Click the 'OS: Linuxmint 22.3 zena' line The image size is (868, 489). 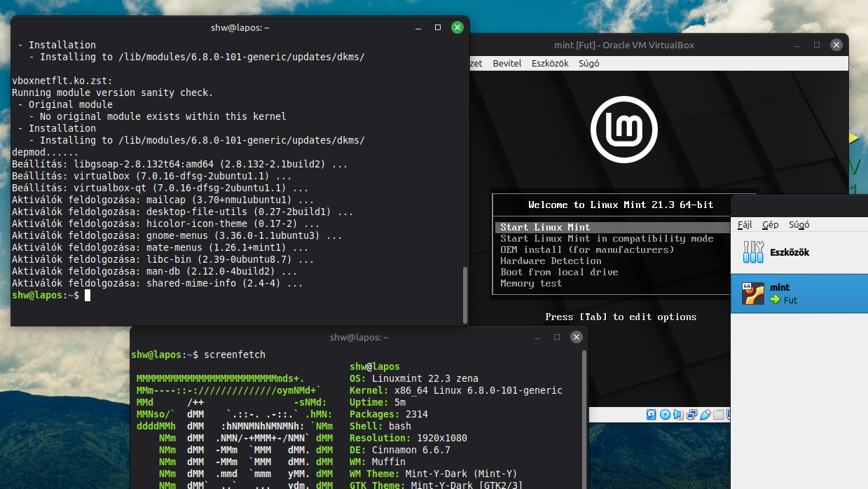(x=413, y=378)
